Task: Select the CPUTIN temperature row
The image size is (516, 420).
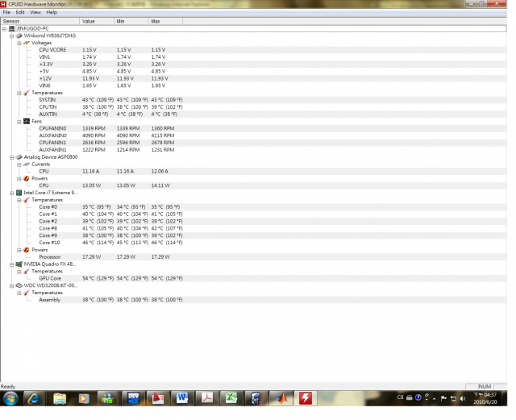Action: point(273,107)
